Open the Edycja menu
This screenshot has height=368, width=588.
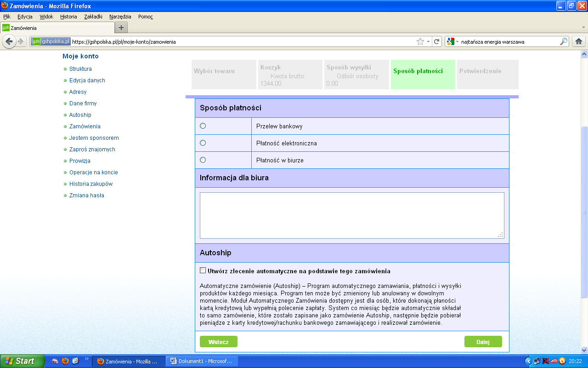click(x=25, y=17)
